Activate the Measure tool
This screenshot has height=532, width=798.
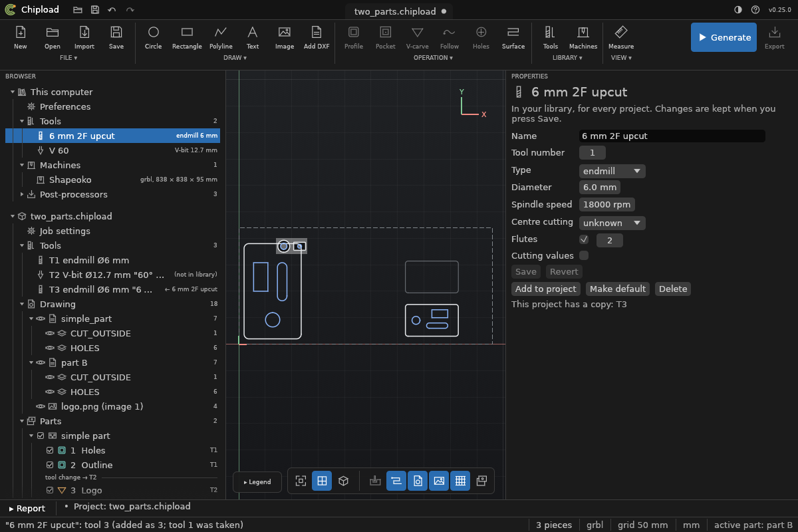(x=621, y=37)
